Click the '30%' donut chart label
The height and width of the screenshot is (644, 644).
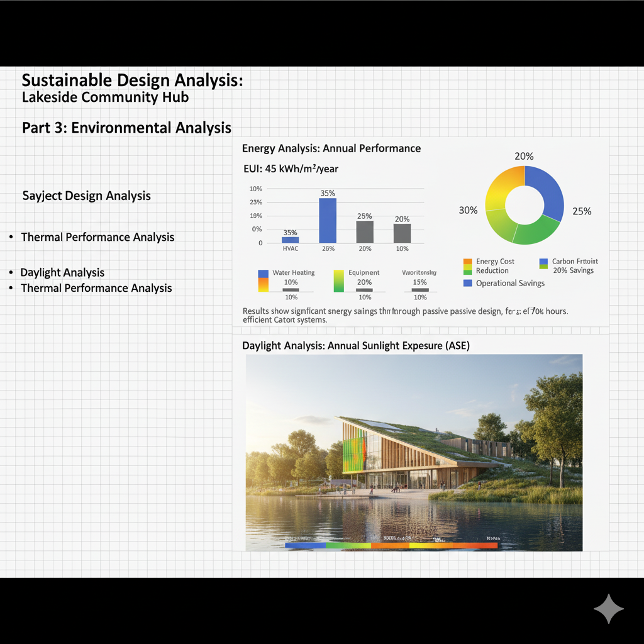(x=468, y=210)
